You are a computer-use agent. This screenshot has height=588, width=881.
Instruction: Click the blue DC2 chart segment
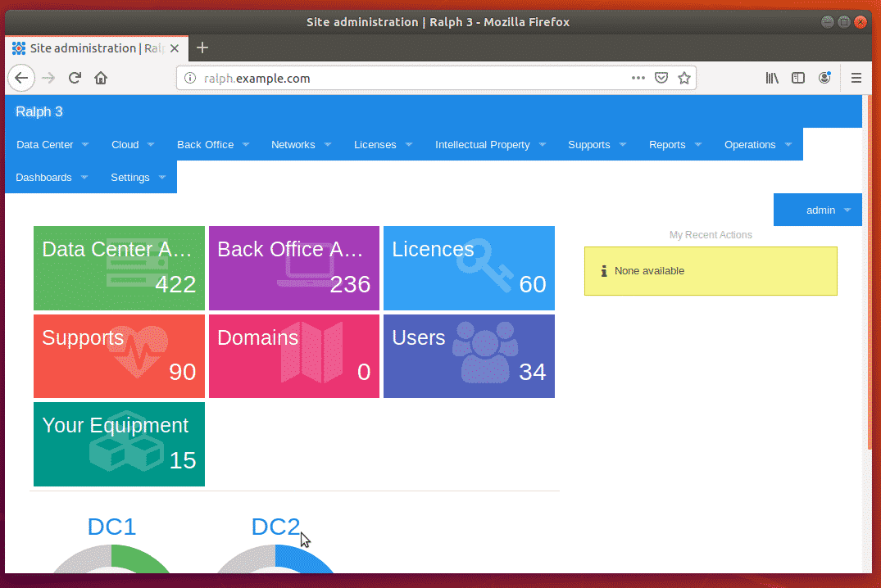point(303,558)
